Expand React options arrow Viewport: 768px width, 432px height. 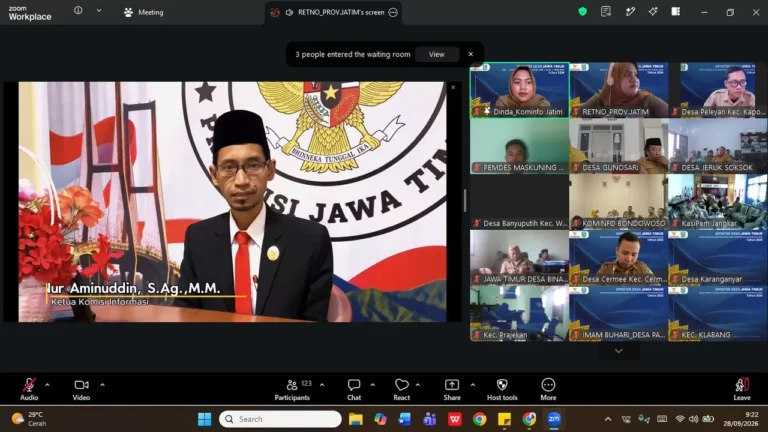click(418, 385)
